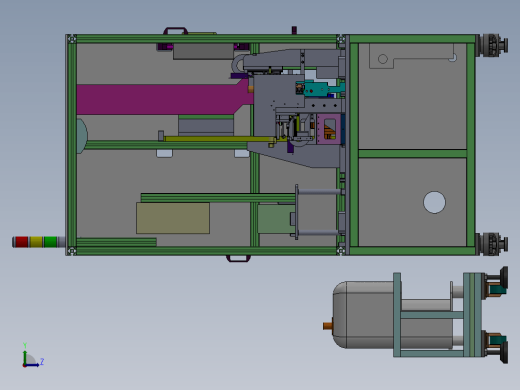Select the pink block with the orange insert

coord(329,129)
